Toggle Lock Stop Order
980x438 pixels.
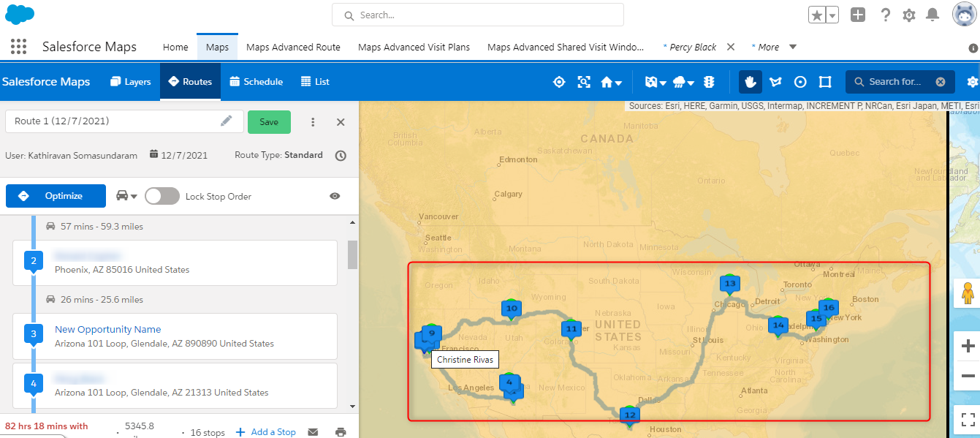162,196
